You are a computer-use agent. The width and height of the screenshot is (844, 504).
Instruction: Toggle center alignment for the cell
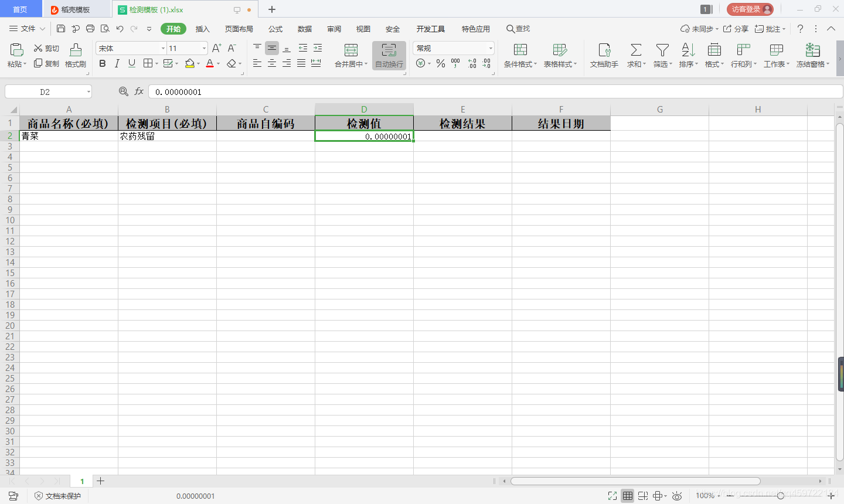coord(271,63)
